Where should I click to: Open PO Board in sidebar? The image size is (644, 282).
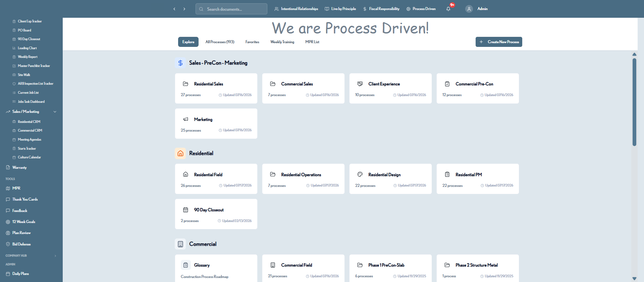click(24, 30)
